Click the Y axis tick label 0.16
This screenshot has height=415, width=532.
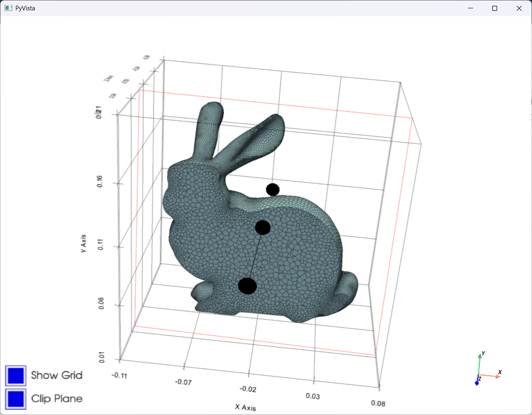coord(100,181)
